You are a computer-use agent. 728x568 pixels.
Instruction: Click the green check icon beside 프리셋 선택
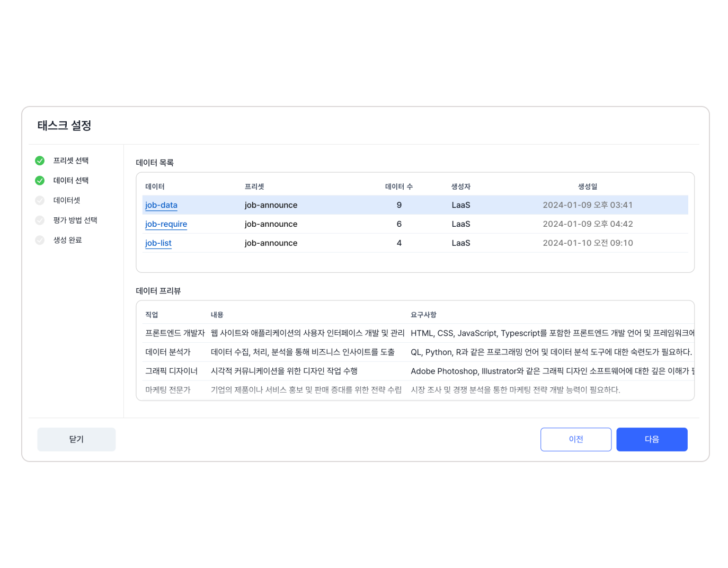coord(40,161)
